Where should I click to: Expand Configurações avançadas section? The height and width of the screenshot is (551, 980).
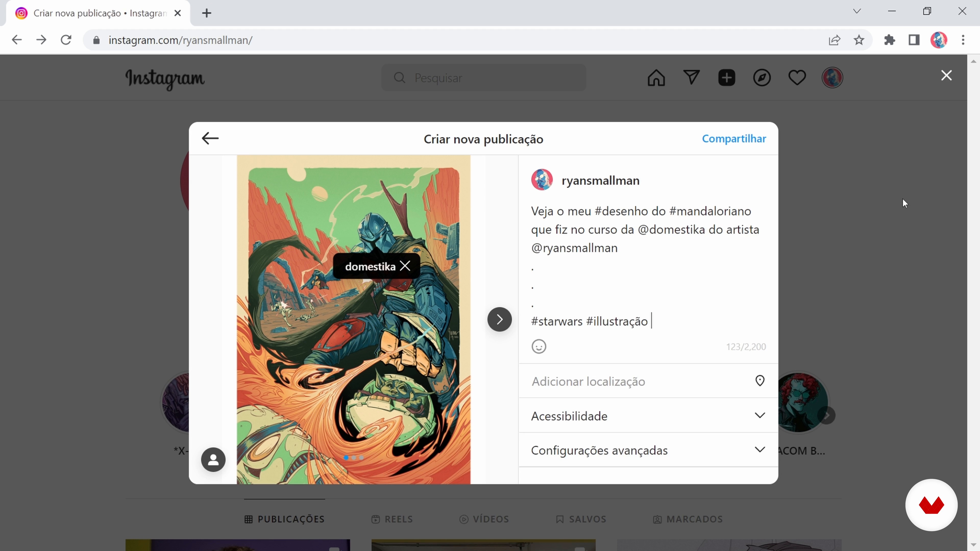(648, 450)
